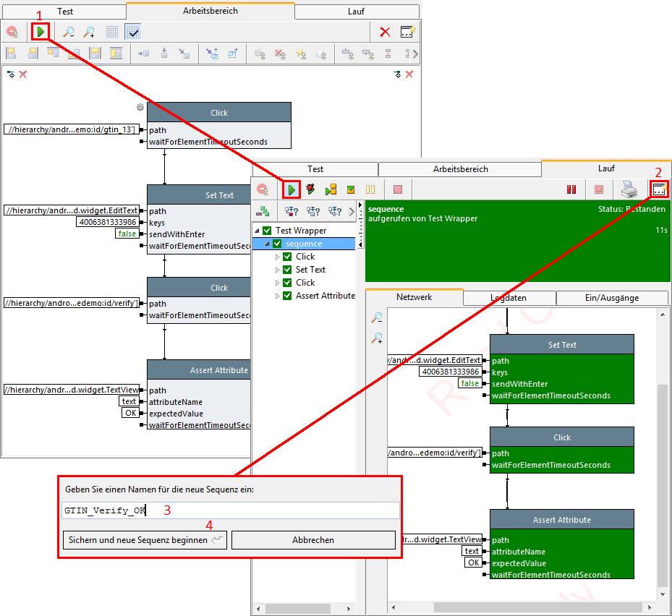The width and height of the screenshot is (672, 616).
Task: Open the Ein/Ausgänge tab
Action: click(x=611, y=298)
